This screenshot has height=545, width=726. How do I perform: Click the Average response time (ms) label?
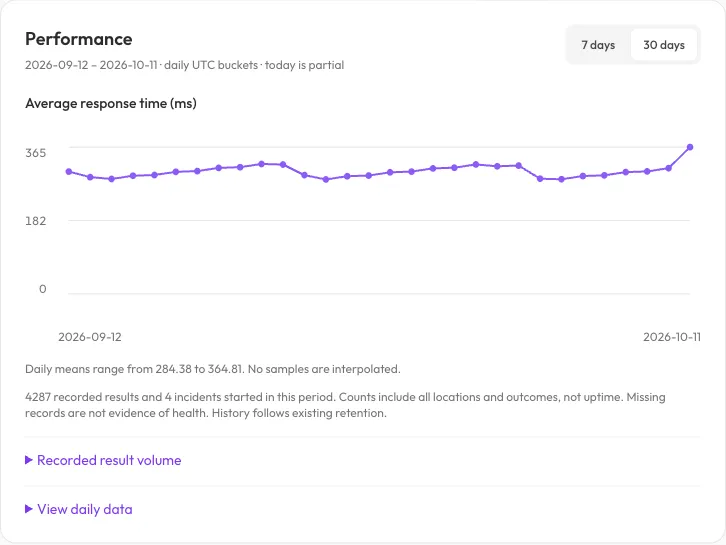(111, 103)
